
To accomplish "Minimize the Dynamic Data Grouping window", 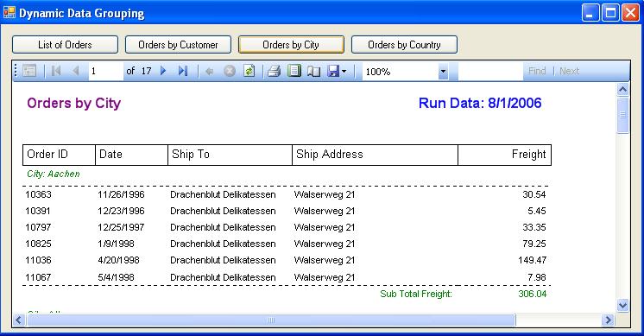I will coord(590,13).
